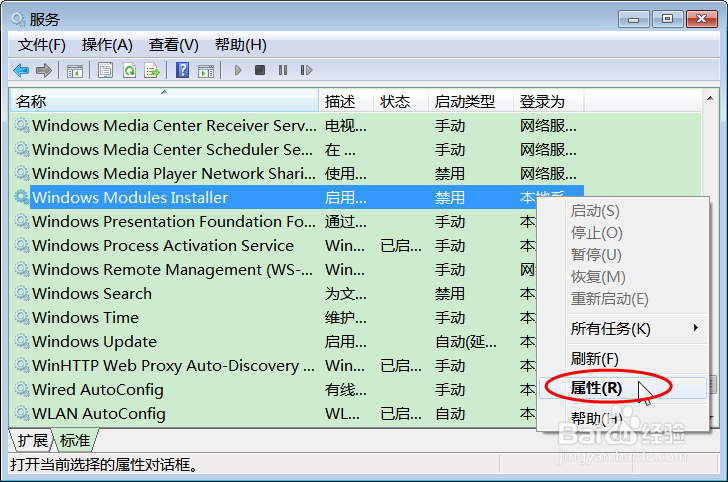The width and height of the screenshot is (728, 482).
Task: Click gear icon beside WLAN AutoConfig
Action: (x=21, y=413)
